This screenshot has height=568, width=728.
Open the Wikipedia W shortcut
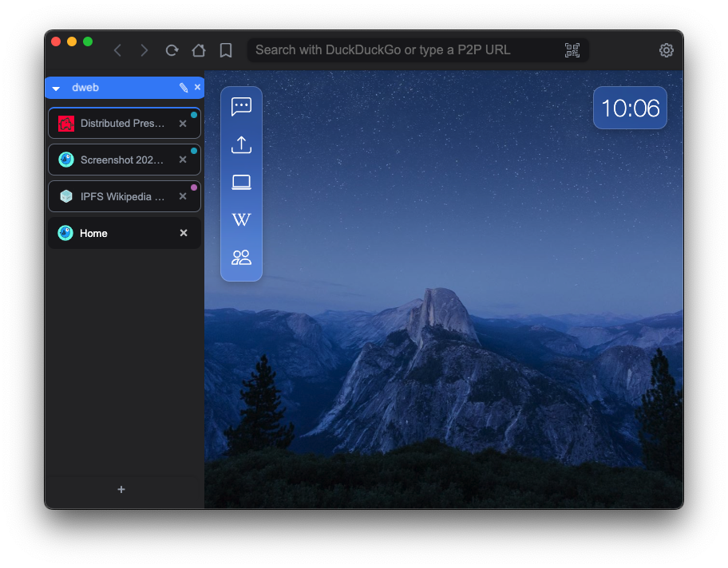241,219
